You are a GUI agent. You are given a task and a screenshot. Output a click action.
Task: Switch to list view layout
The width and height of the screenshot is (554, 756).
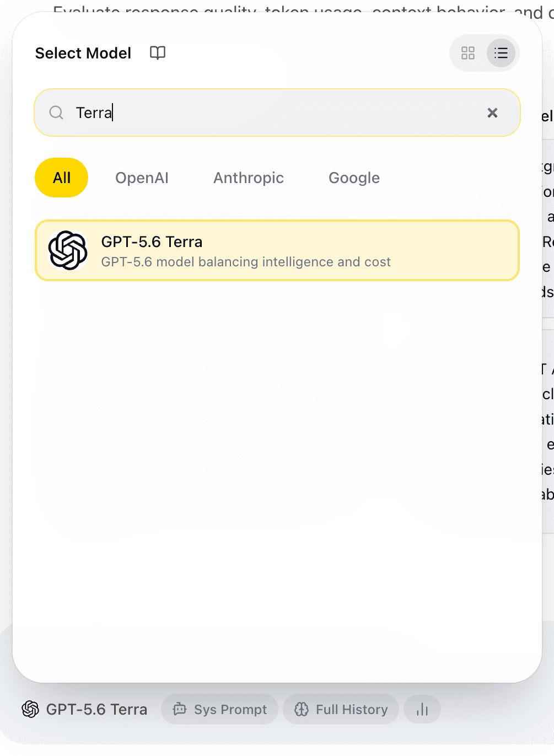click(501, 53)
